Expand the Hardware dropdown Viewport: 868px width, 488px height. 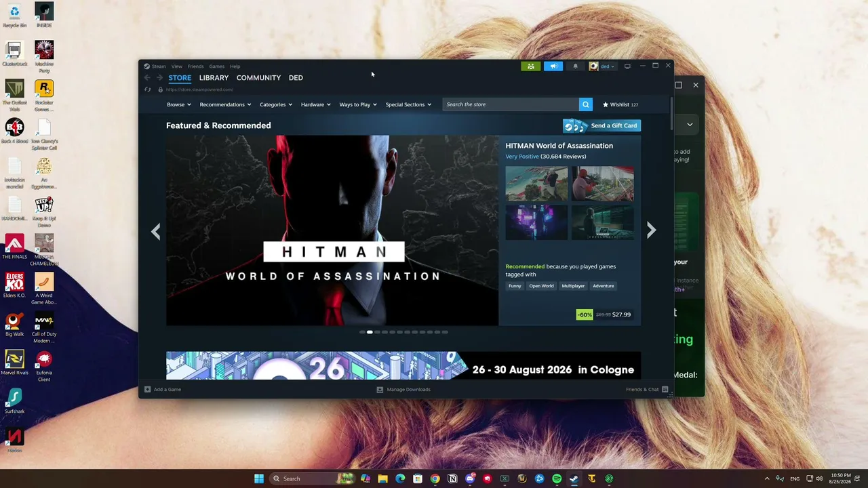[316, 104]
